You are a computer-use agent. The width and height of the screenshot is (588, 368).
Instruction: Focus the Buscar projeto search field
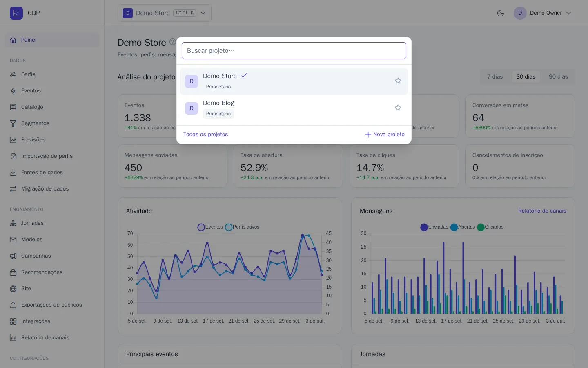294,51
